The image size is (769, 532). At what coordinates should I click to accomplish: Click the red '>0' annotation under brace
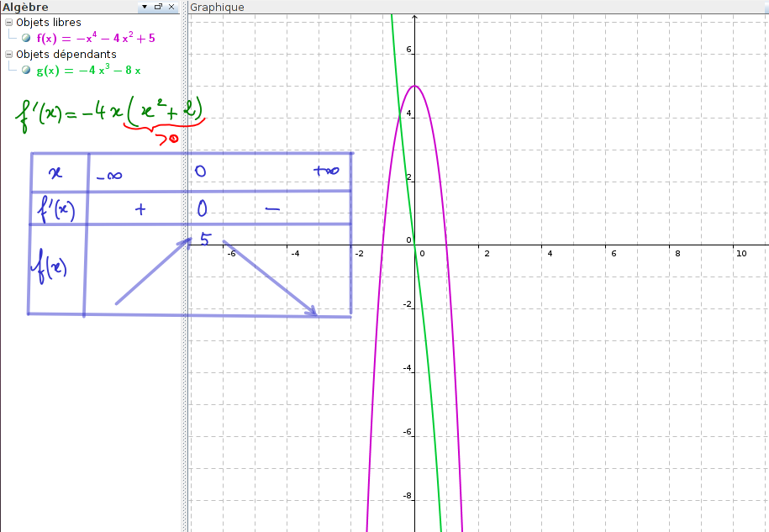tap(168, 139)
